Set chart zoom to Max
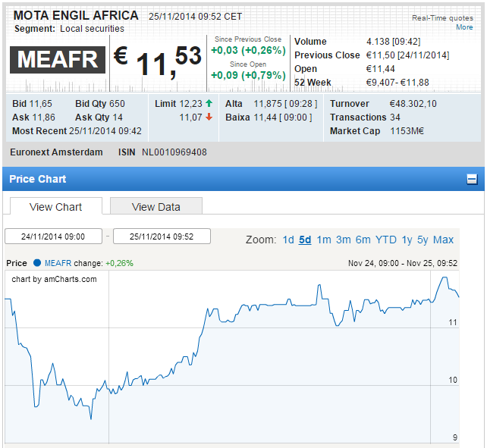This screenshot has width=487, height=448. pos(443,240)
